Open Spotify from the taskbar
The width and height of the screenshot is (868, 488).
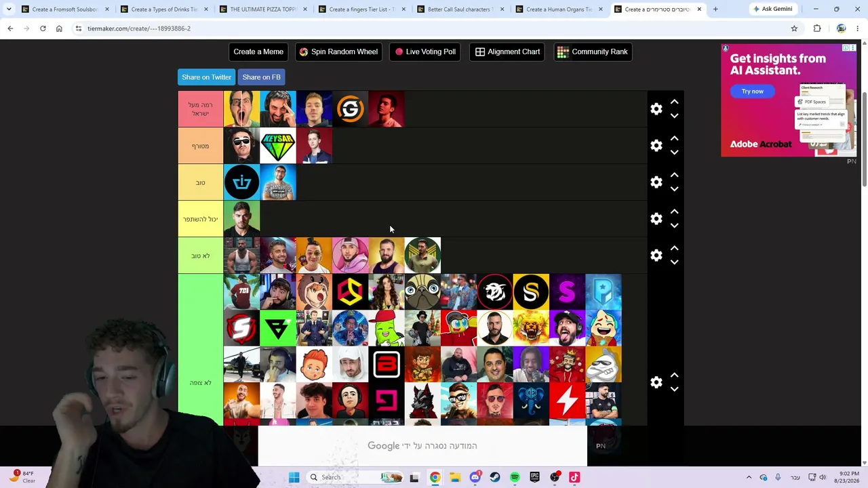[x=515, y=477]
